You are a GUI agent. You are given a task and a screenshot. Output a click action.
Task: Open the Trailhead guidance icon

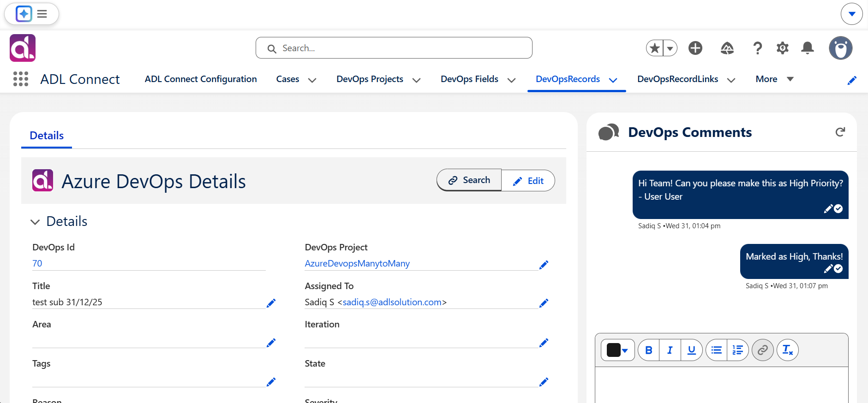[x=727, y=48]
